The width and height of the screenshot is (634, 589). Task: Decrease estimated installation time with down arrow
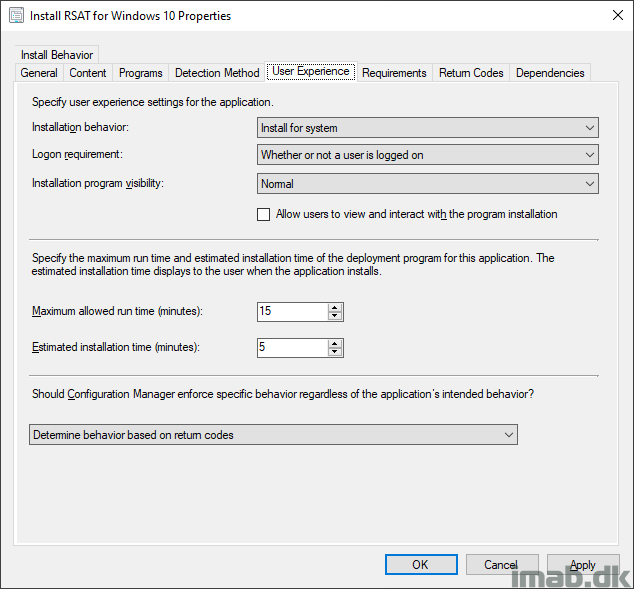pyautogui.click(x=335, y=352)
